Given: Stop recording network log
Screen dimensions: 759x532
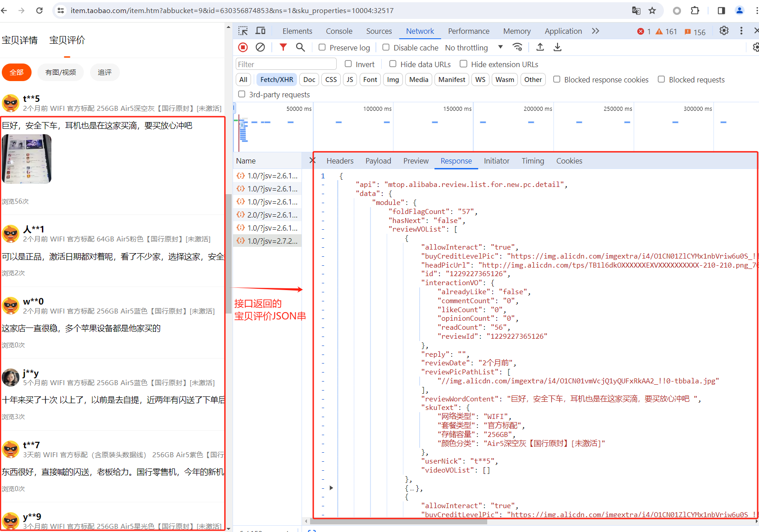Looking at the screenshot, I should [x=243, y=47].
